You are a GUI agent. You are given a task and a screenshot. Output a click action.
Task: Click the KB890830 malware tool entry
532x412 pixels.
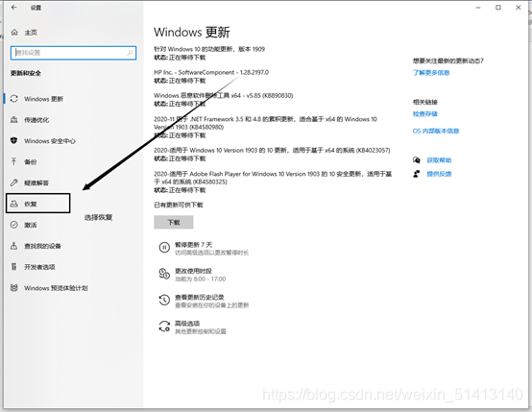click(x=223, y=100)
